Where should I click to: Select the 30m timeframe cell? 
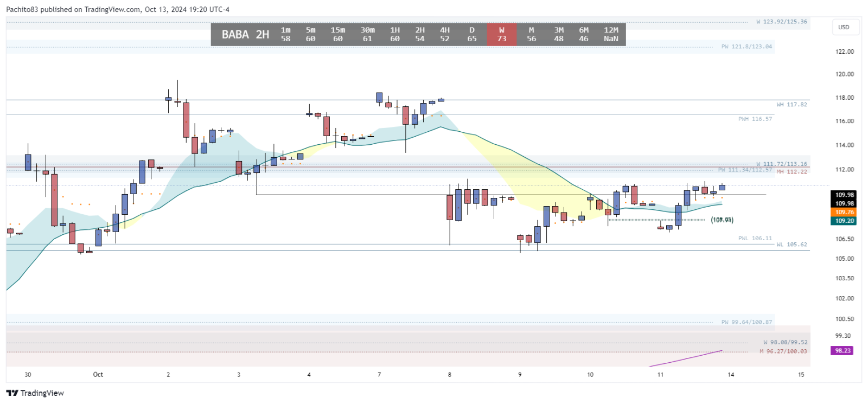(x=368, y=34)
